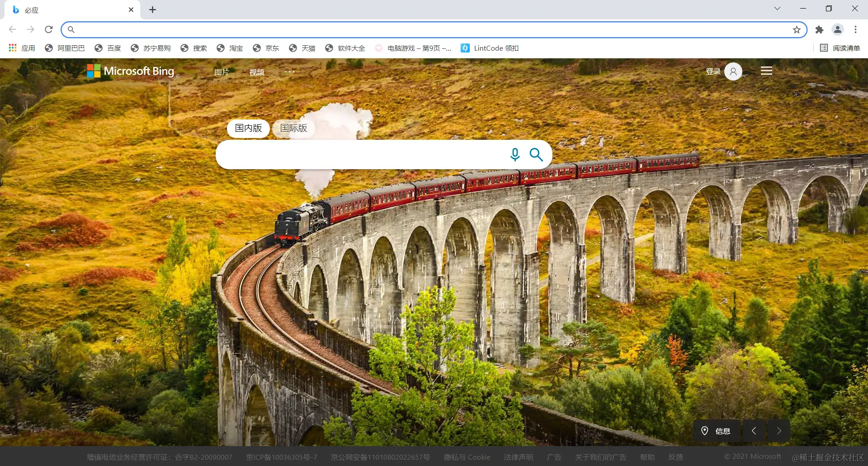Bookmark this page with the star icon

pyautogui.click(x=797, y=29)
